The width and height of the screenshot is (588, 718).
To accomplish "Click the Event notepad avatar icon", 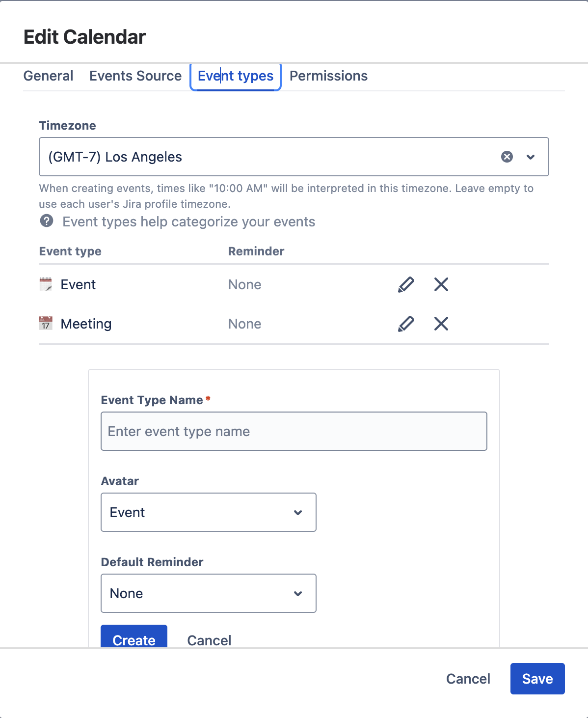I will (x=46, y=284).
